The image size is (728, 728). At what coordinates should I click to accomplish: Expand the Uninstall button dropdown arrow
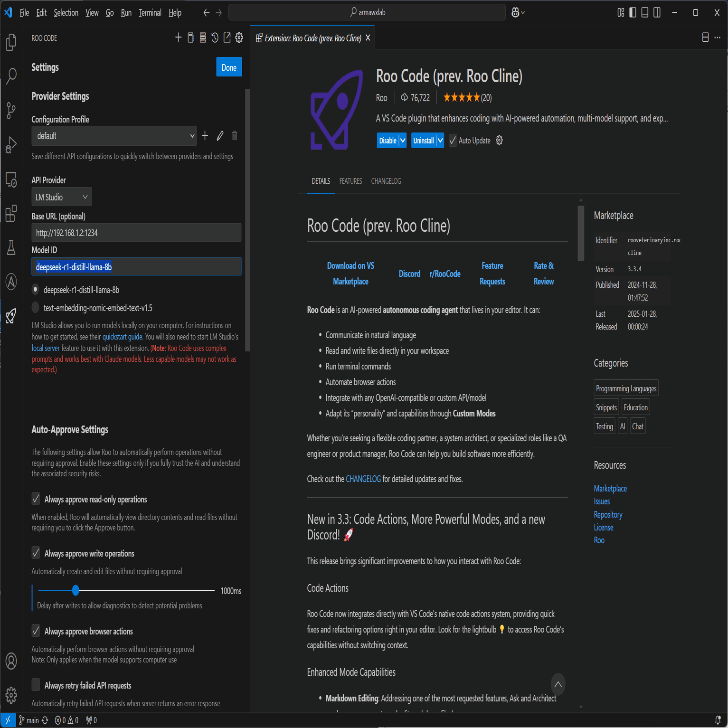pos(440,141)
